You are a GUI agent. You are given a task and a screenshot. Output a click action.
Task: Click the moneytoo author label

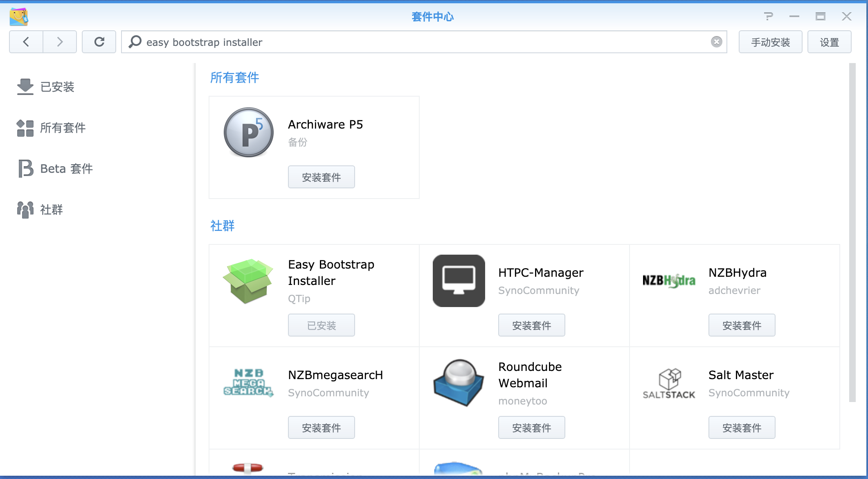(x=523, y=401)
